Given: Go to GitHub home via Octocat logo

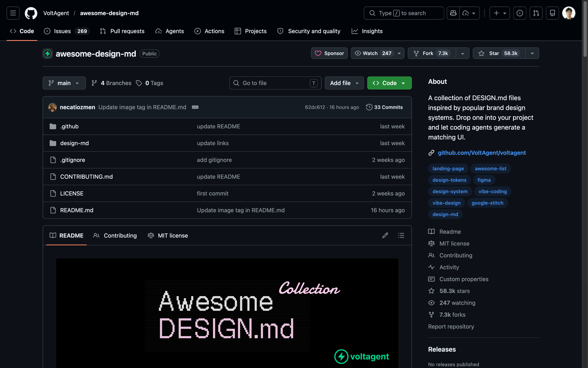Looking at the screenshot, I should coord(31,13).
